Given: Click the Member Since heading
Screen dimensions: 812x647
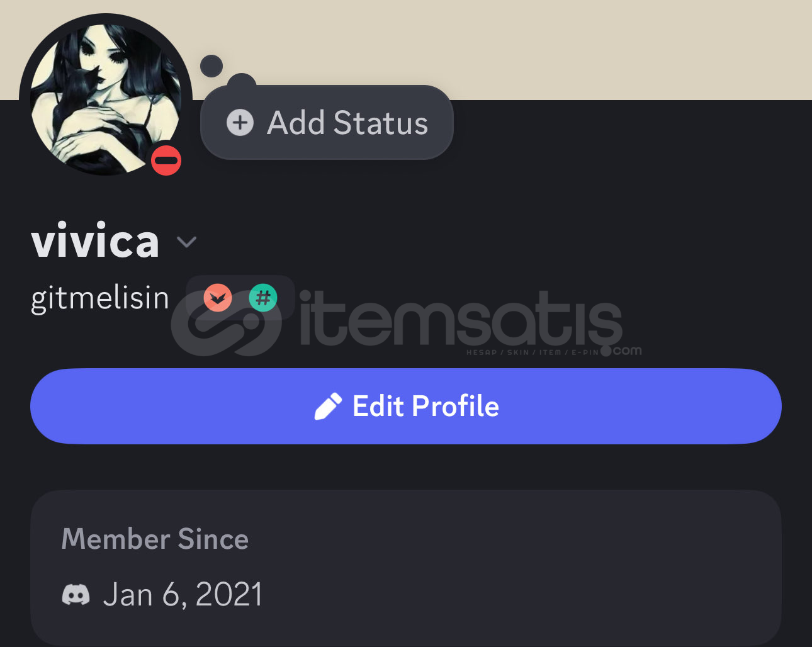Looking at the screenshot, I should tap(155, 539).
